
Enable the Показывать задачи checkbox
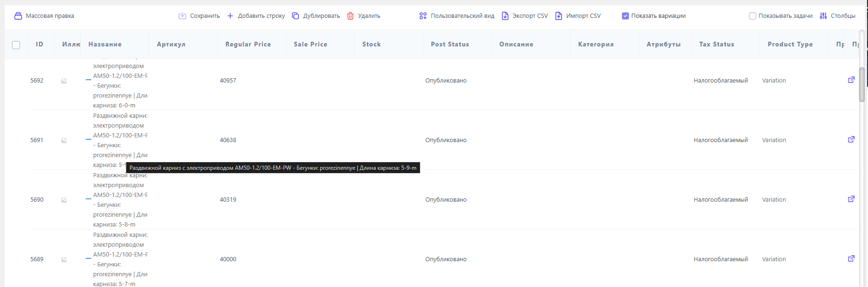[753, 16]
